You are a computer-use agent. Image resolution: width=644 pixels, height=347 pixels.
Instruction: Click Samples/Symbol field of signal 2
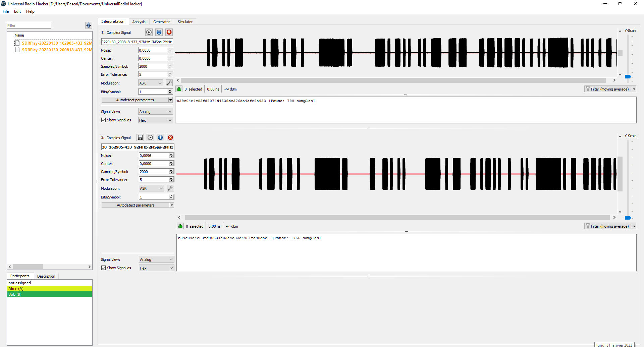pyautogui.click(x=154, y=171)
